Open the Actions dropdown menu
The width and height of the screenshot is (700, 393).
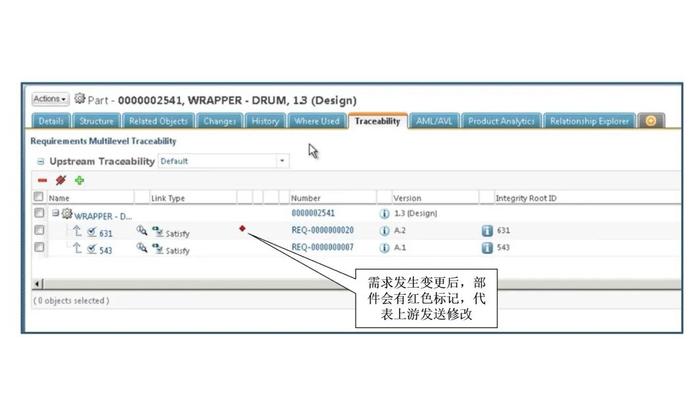click(50, 99)
